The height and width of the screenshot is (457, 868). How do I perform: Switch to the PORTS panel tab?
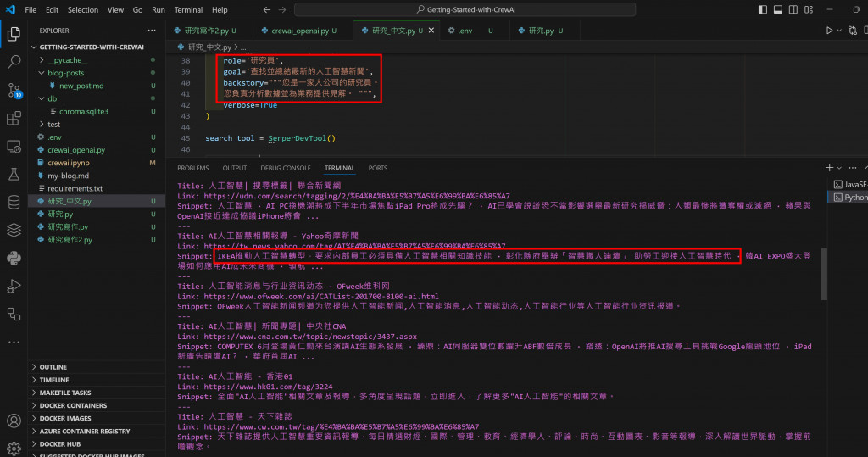(x=377, y=168)
